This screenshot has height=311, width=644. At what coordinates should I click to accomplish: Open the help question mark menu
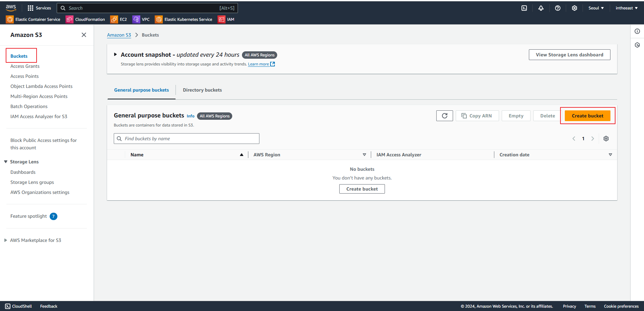(x=558, y=8)
